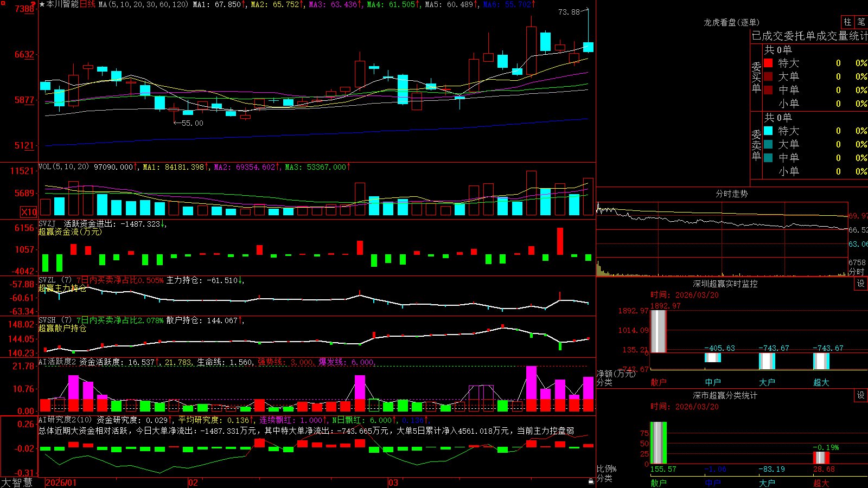Click the 1892.97 value above 散户 bar

(665, 306)
